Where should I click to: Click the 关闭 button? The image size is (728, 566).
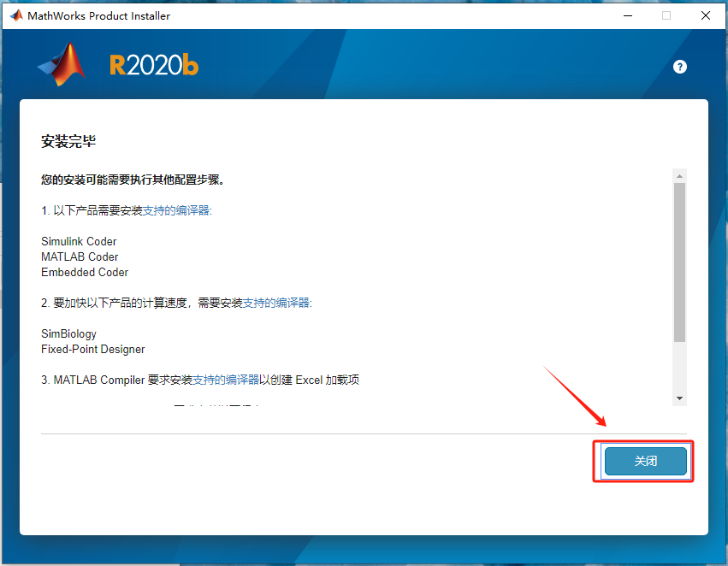pos(645,461)
